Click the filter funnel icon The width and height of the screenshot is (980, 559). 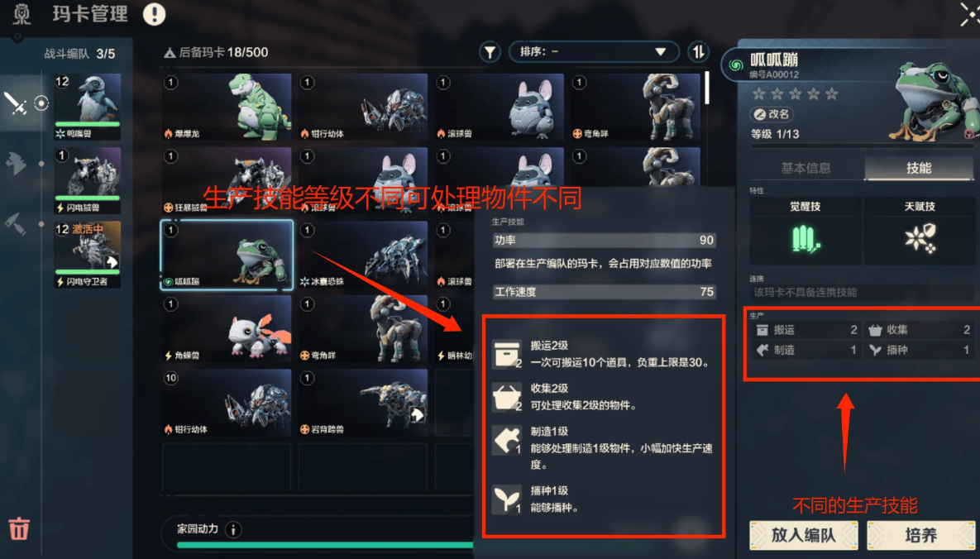click(x=490, y=53)
